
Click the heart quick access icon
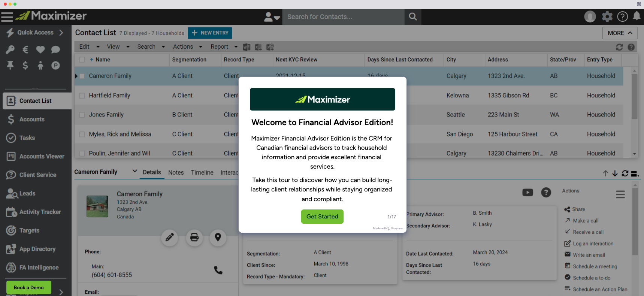(x=40, y=49)
